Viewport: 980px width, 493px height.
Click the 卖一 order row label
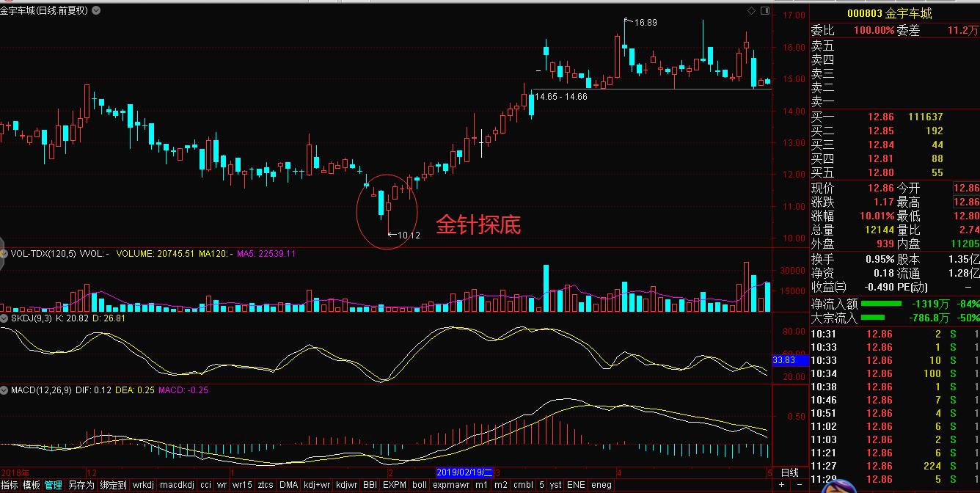point(822,102)
